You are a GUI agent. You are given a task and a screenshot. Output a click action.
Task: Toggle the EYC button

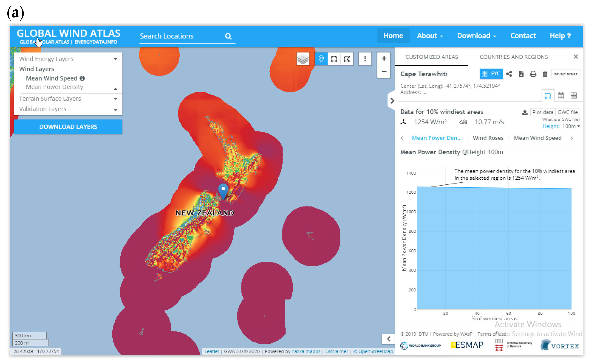[x=491, y=74]
